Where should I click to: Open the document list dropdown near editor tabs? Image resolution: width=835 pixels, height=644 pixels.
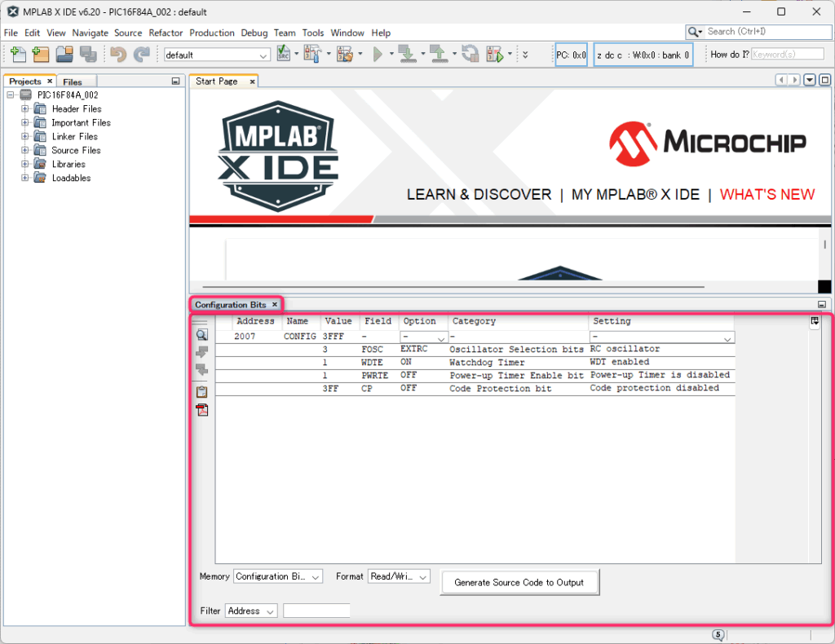point(810,80)
